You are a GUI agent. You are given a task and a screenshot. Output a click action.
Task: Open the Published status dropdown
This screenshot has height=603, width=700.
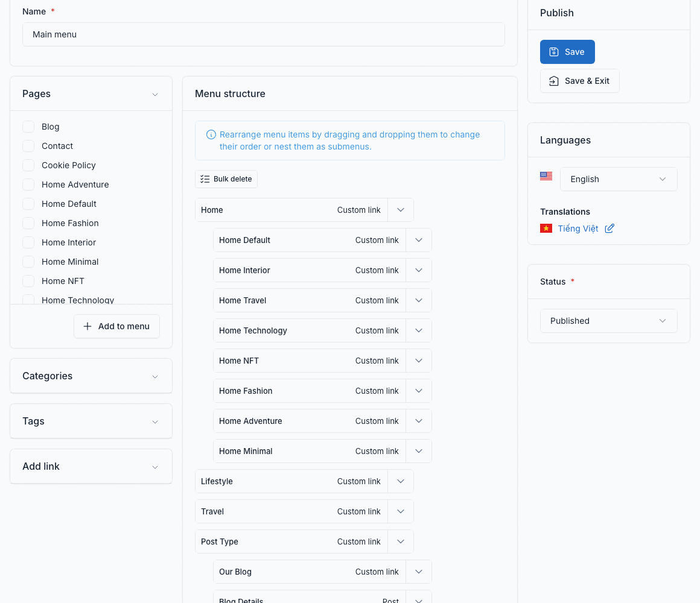[x=608, y=321]
